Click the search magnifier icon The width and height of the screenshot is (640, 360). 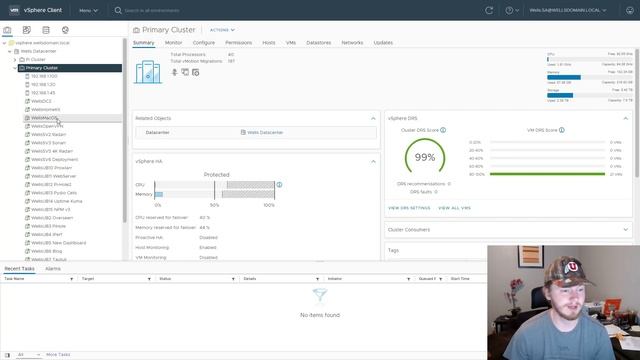tap(118, 10)
